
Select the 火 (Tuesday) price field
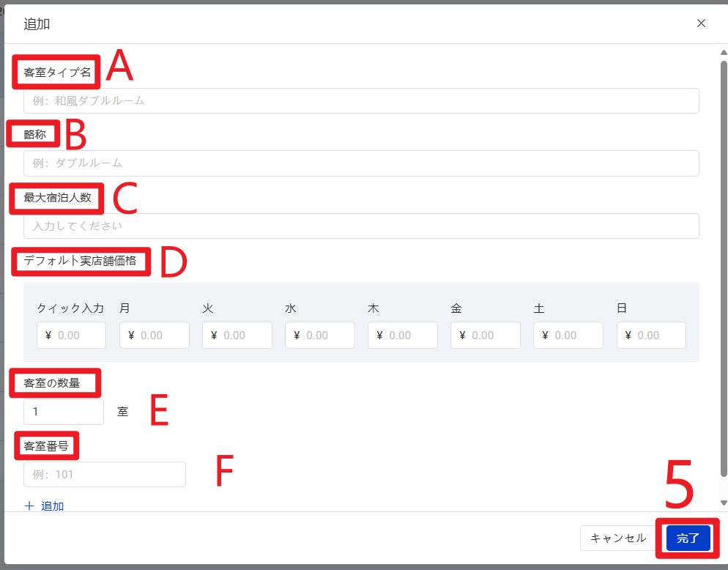click(x=237, y=336)
